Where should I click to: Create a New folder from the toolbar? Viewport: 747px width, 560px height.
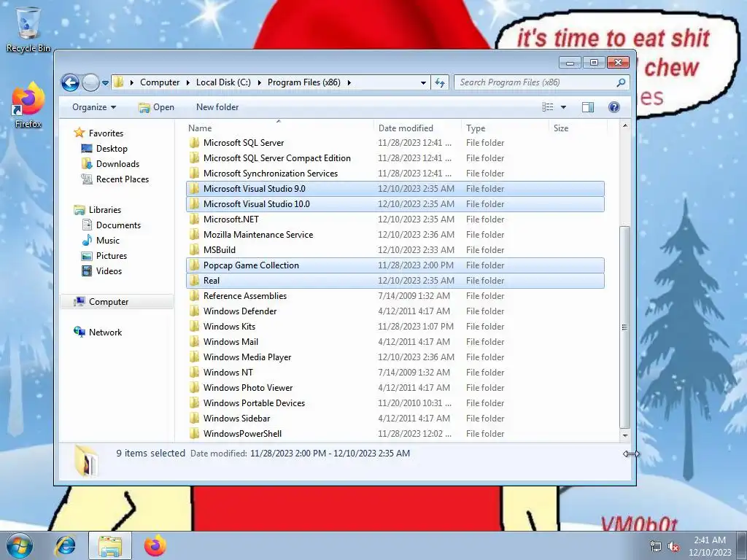point(217,107)
